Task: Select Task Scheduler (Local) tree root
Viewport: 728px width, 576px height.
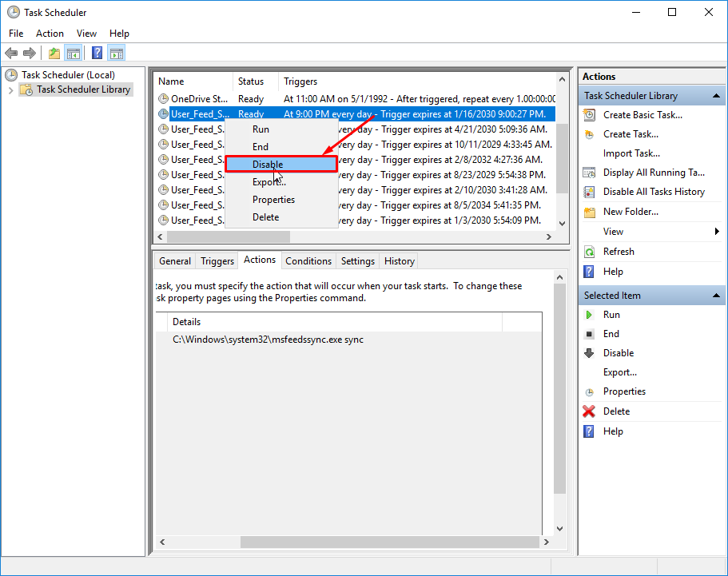Action: click(68, 75)
